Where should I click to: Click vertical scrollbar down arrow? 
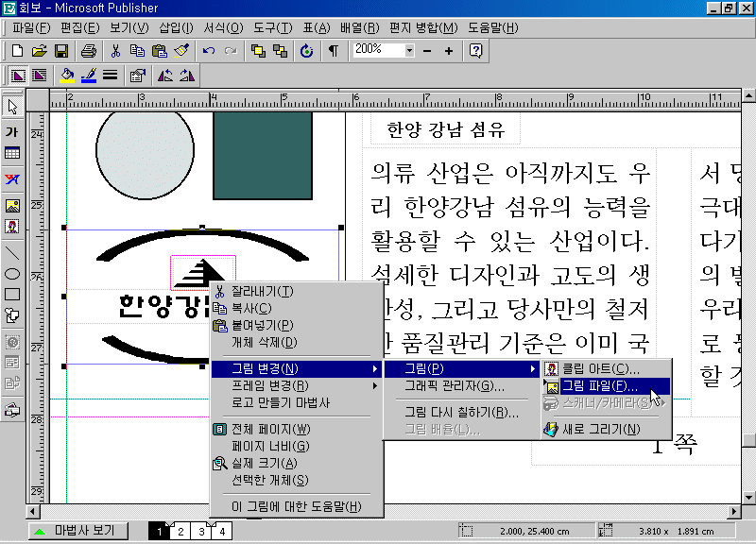[748, 498]
